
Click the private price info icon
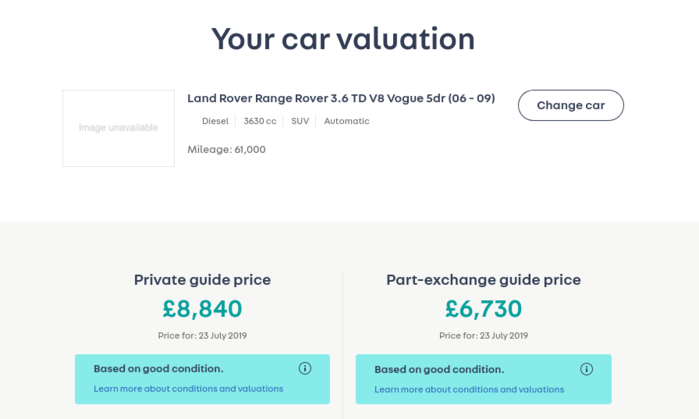point(305,368)
